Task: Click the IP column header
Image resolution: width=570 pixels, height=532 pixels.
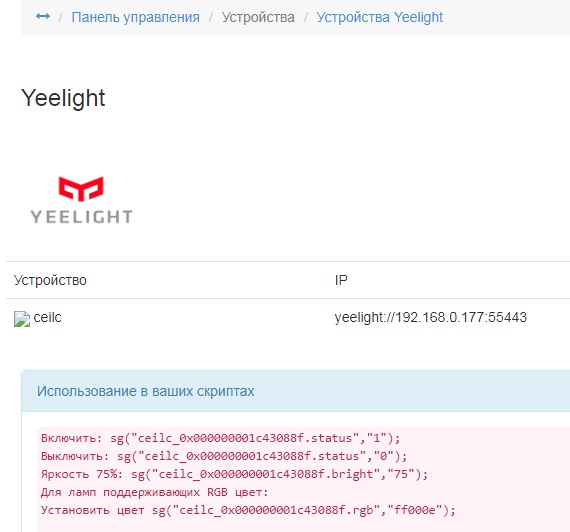Action: pyautogui.click(x=341, y=280)
